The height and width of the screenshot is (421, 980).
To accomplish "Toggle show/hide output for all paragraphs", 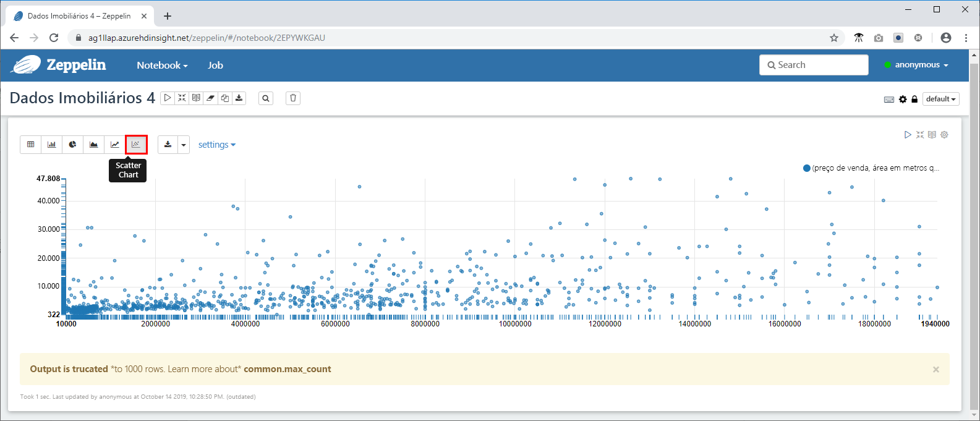I will [x=196, y=98].
